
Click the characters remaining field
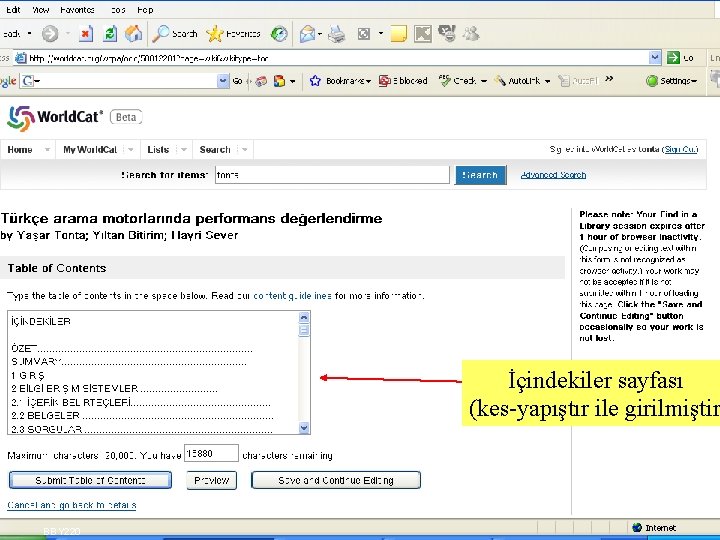click(x=211, y=454)
